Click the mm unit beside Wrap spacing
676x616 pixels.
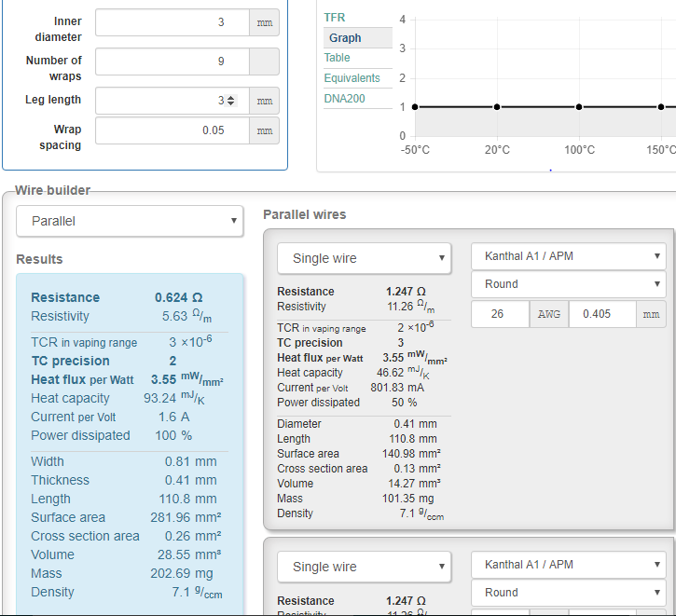[264, 130]
